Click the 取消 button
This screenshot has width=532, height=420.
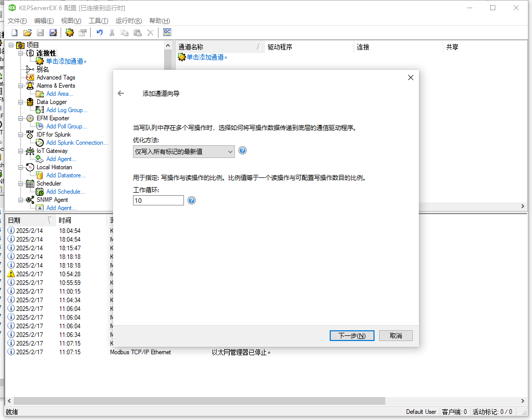395,335
